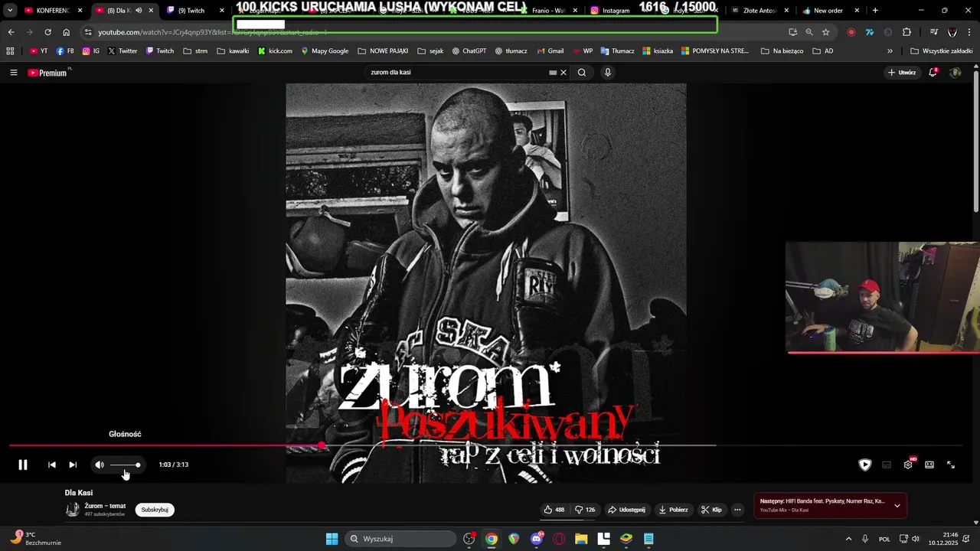This screenshot has height=551, width=980.
Task: Pause the playing video
Action: (x=23, y=465)
